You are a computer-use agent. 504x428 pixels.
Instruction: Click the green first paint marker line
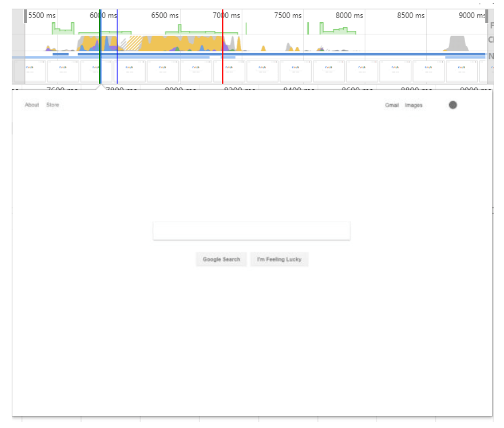(100, 47)
